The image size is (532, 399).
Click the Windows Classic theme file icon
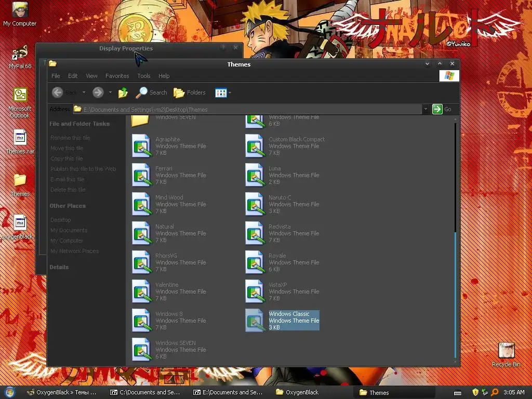(255, 321)
